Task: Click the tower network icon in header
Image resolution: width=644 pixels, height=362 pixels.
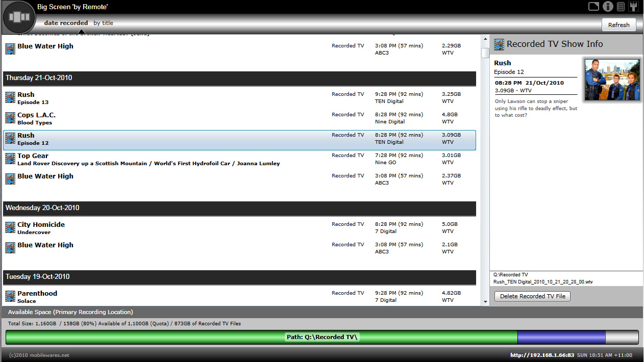Action: pyautogui.click(x=634, y=6)
